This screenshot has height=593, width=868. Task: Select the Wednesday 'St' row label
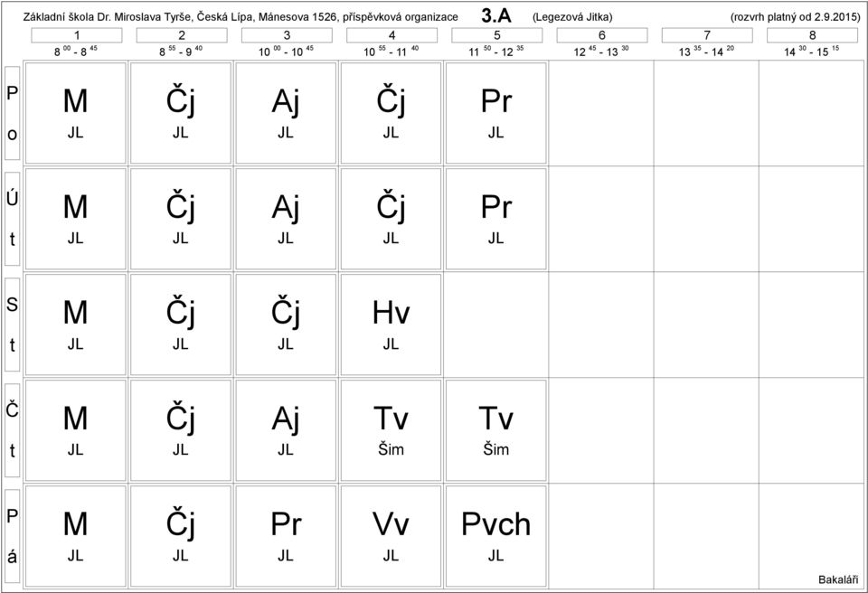coord(12,325)
